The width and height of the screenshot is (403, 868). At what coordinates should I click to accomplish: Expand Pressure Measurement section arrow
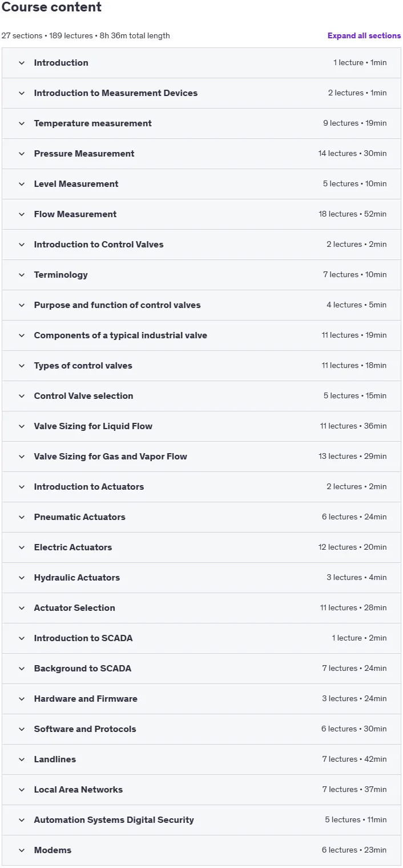(x=22, y=154)
